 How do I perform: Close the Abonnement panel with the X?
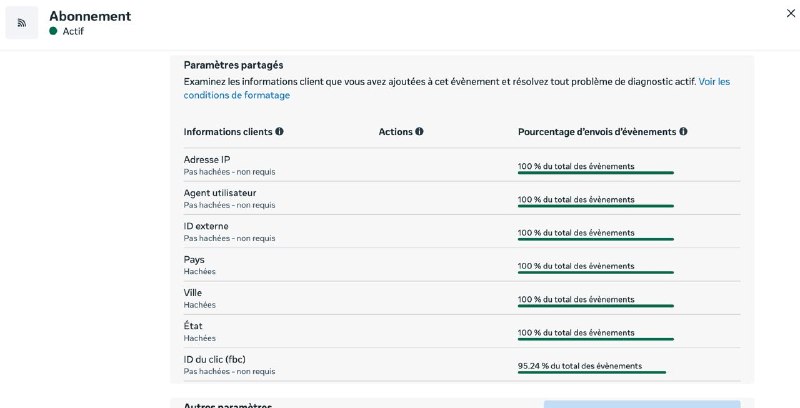790,14
